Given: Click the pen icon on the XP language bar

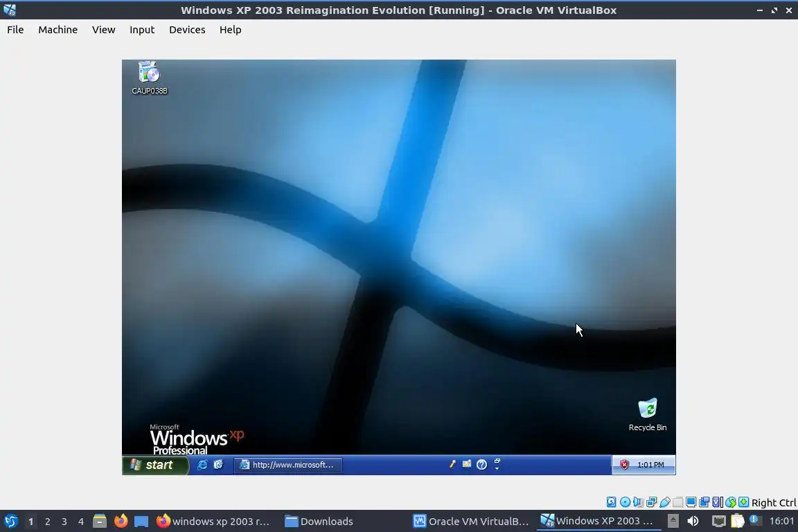Looking at the screenshot, I should point(452,464).
